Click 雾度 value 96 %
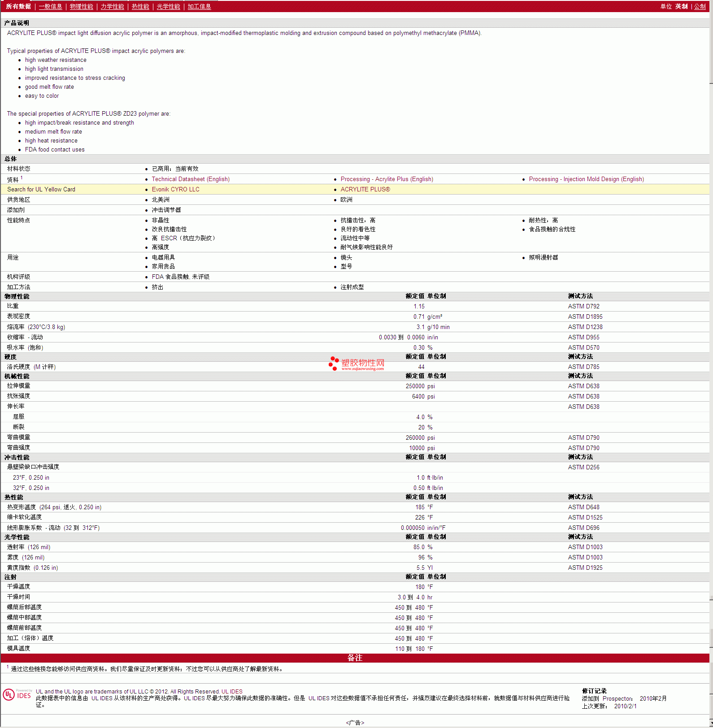Screen dimensions: 713x728 [x=425, y=557]
